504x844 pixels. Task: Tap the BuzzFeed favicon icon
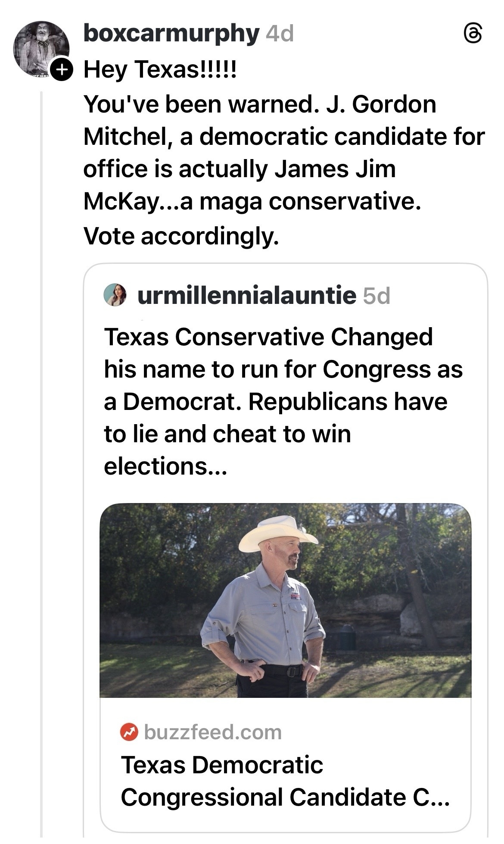coord(129,732)
